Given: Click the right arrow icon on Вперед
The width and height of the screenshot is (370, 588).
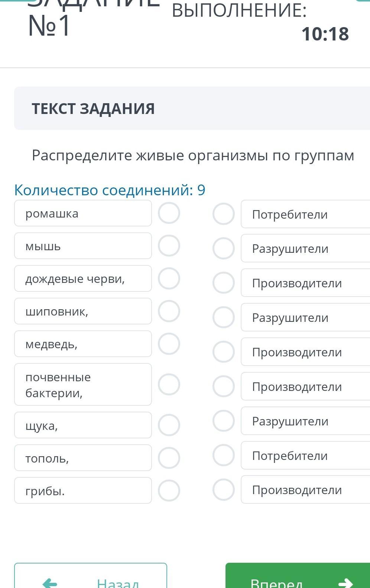Looking at the screenshot, I should 346,583.
